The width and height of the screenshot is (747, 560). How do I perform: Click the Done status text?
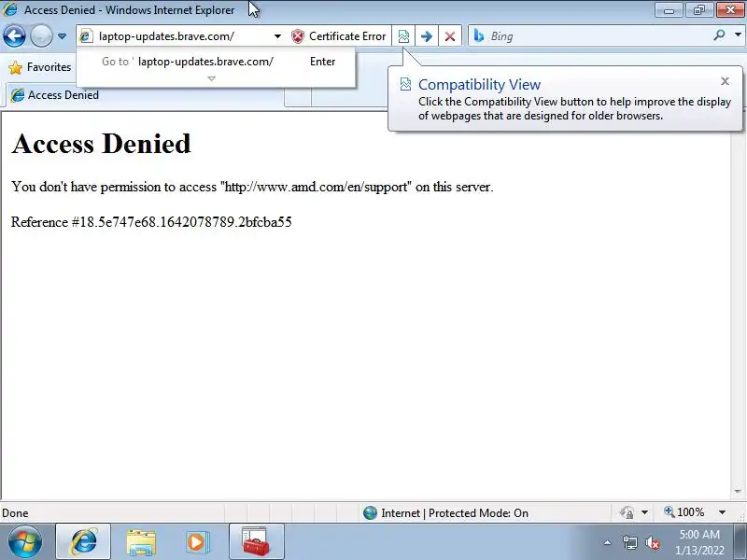point(15,512)
